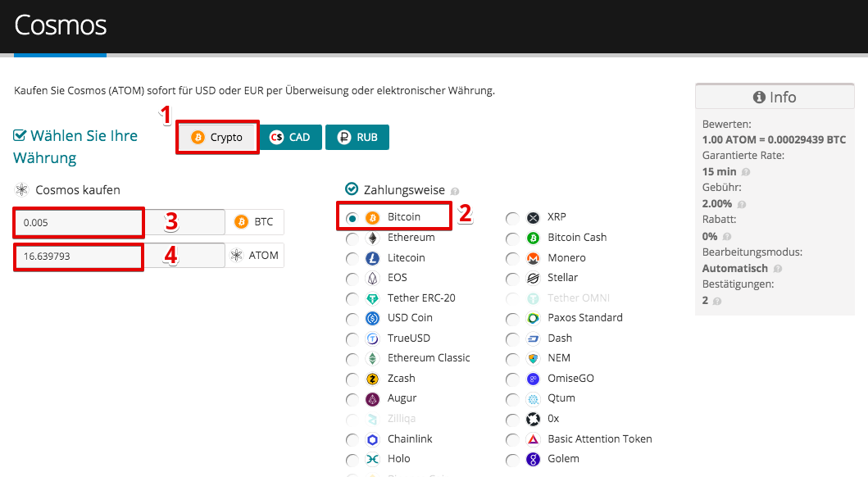Click the Wählen Sie Ihre Währung heading

pyautogui.click(x=75, y=147)
